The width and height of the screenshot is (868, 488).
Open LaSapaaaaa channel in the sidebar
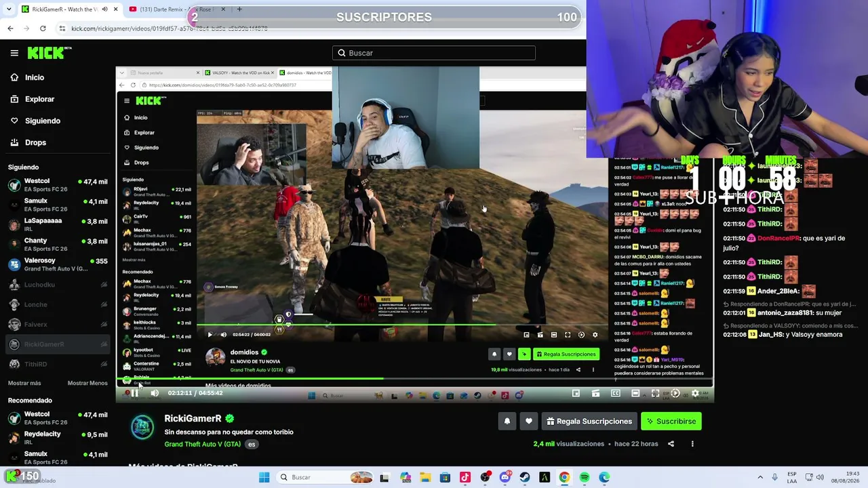tap(58, 224)
